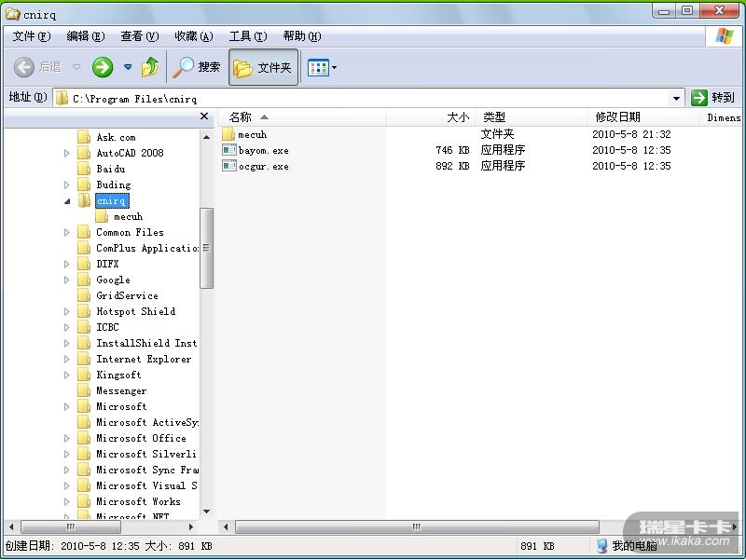
Task: Click the tree pane vertical scrollbar thumb
Action: pos(206,248)
